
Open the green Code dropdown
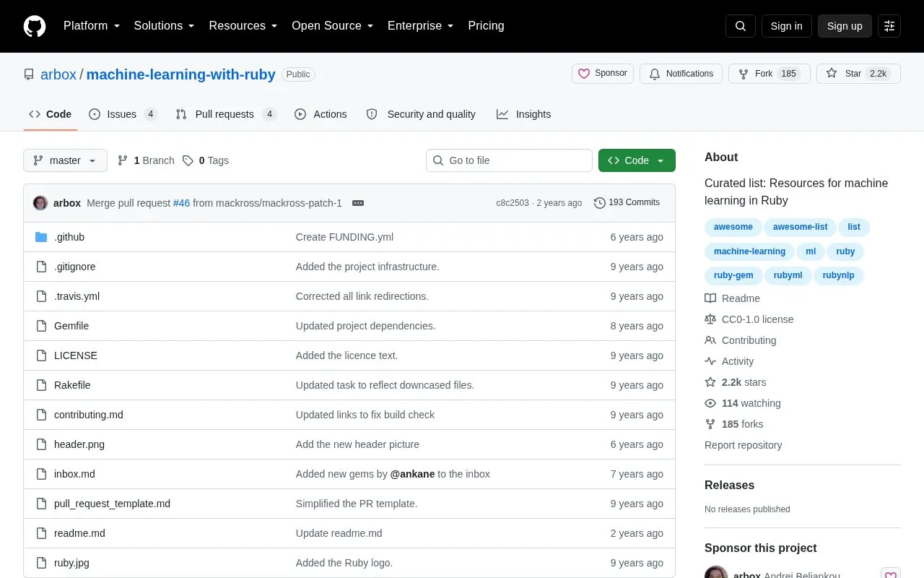point(637,160)
